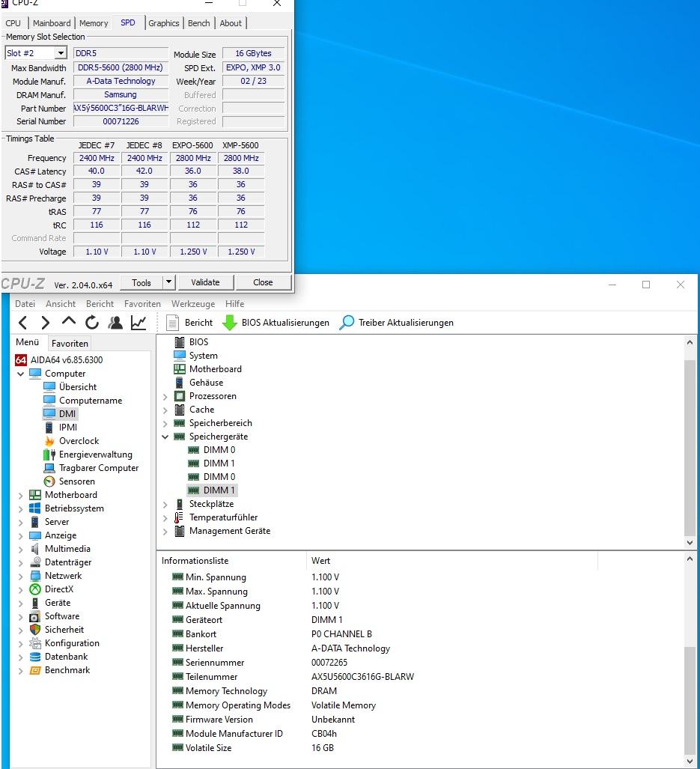Expand the Betriebssystem node

pos(21,509)
